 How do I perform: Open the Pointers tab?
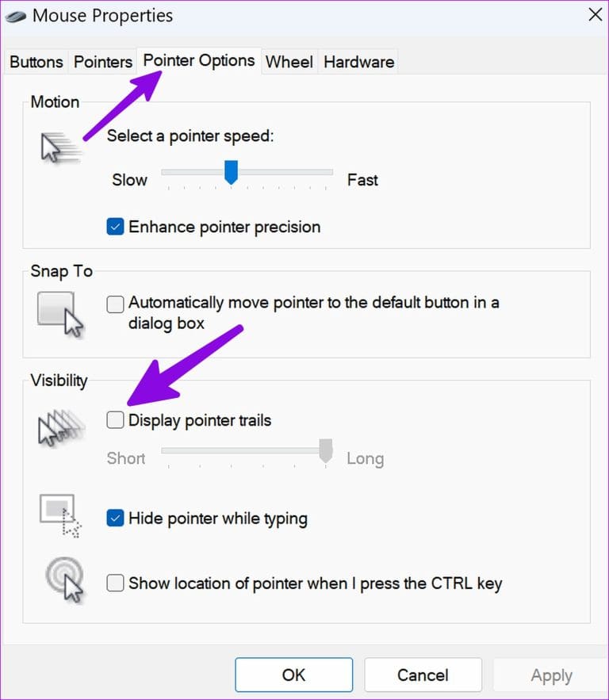click(101, 61)
